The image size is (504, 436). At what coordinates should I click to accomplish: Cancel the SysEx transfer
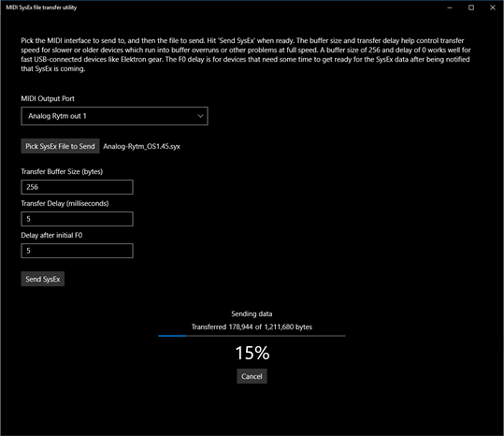252,376
